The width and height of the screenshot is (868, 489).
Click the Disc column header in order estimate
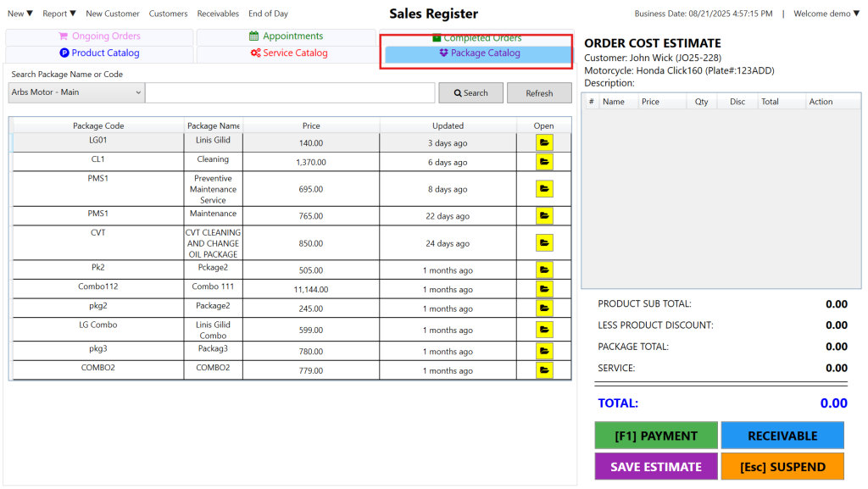[737, 102]
